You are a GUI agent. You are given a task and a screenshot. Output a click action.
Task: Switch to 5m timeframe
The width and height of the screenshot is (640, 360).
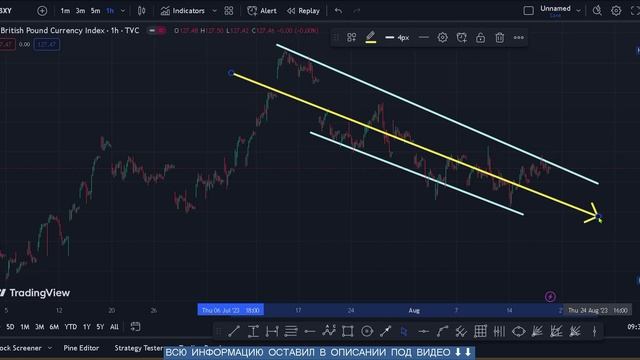coord(96,11)
